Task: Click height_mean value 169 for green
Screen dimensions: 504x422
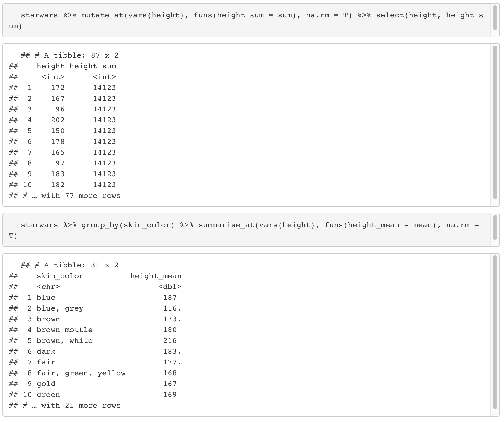Action: pyautogui.click(x=170, y=395)
